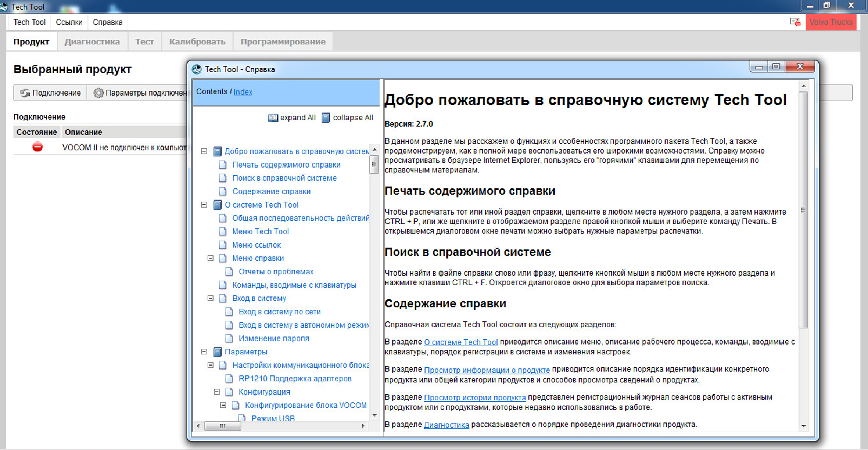The height and width of the screenshot is (450, 868).
Task: Click the horizontal scrollbar thumb of contents tree
Action: [x=223, y=426]
